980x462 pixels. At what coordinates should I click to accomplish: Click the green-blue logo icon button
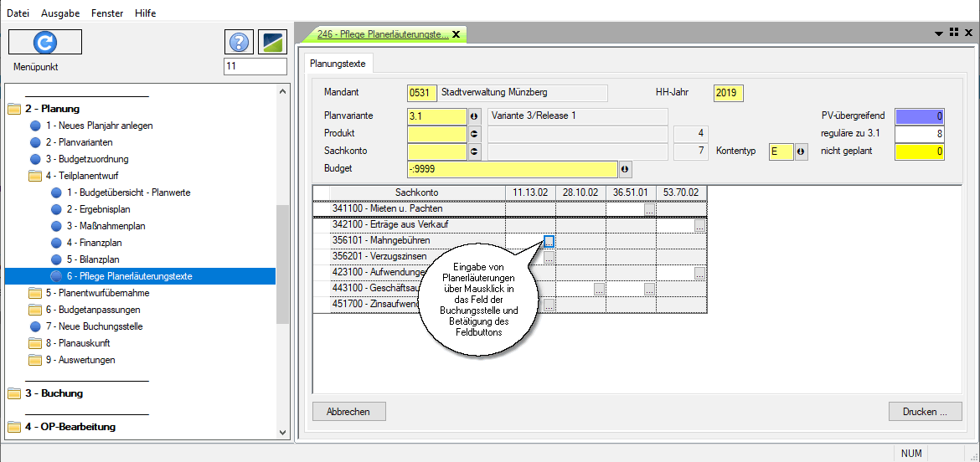click(x=273, y=42)
